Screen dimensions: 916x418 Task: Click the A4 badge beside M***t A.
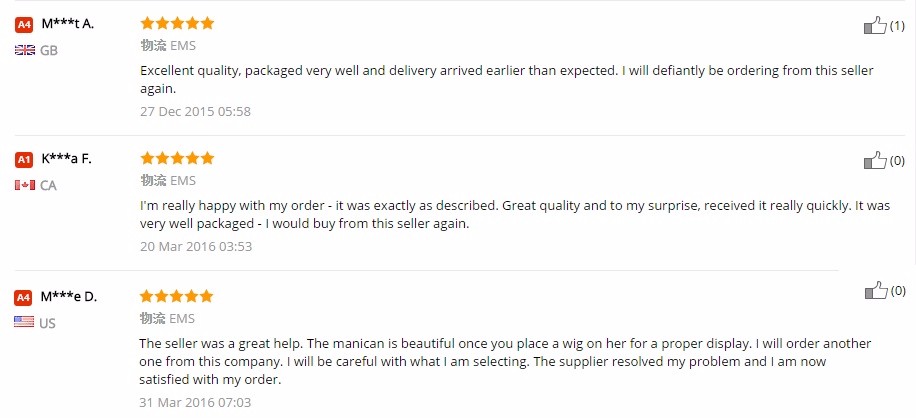25,24
